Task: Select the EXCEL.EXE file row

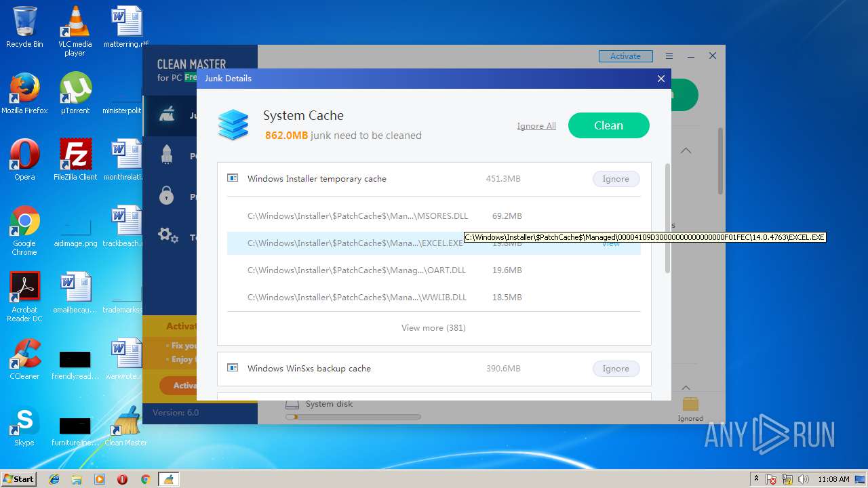Action: pyautogui.click(x=434, y=243)
